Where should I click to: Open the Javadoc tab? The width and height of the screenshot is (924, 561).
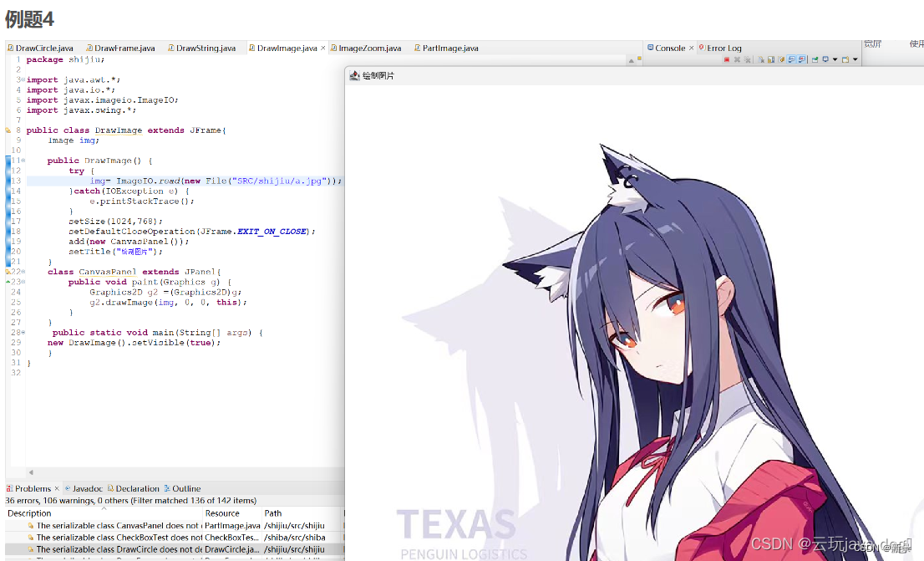coord(83,488)
